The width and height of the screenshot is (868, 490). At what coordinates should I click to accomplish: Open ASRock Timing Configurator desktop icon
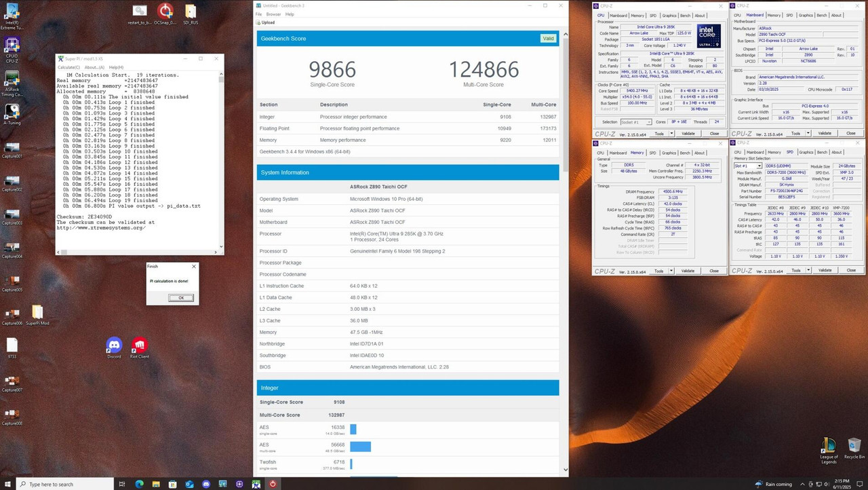(12, 82)
